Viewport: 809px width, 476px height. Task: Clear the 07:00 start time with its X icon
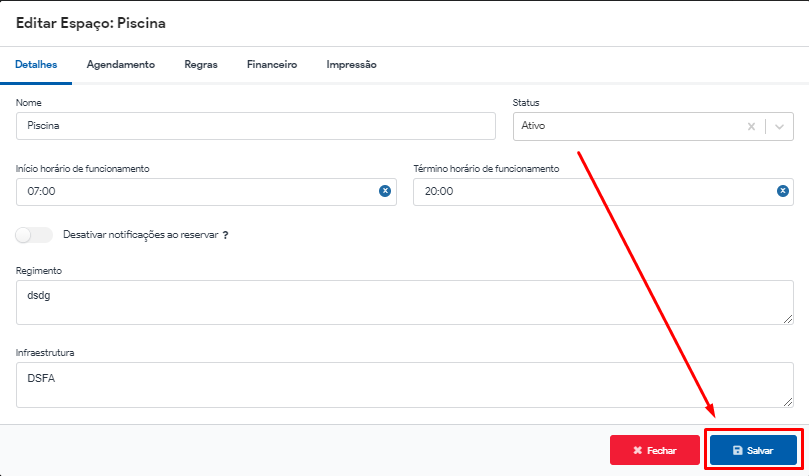click(385, 191)
